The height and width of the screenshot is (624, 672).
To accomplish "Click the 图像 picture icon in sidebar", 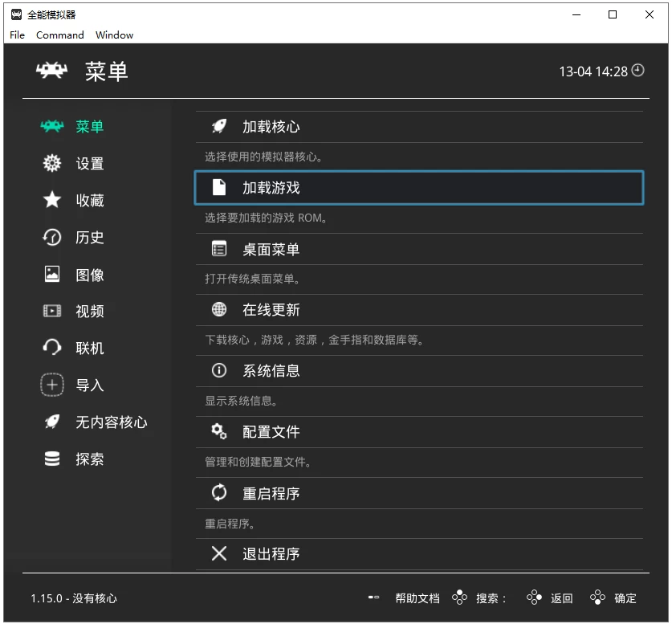I will point(51,274).
